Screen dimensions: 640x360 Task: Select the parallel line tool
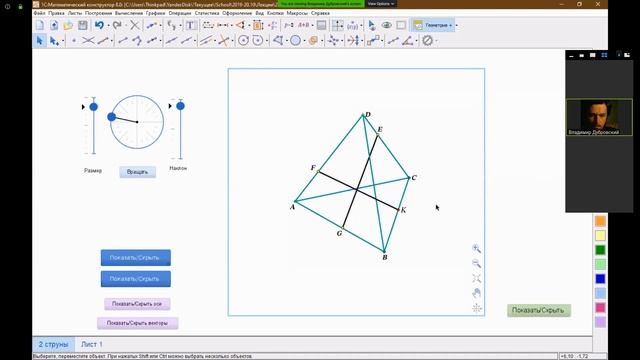click(x=206, y=40)
